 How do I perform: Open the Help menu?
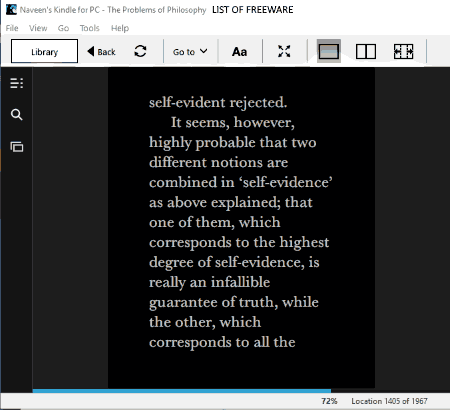[x=120, y=28]
